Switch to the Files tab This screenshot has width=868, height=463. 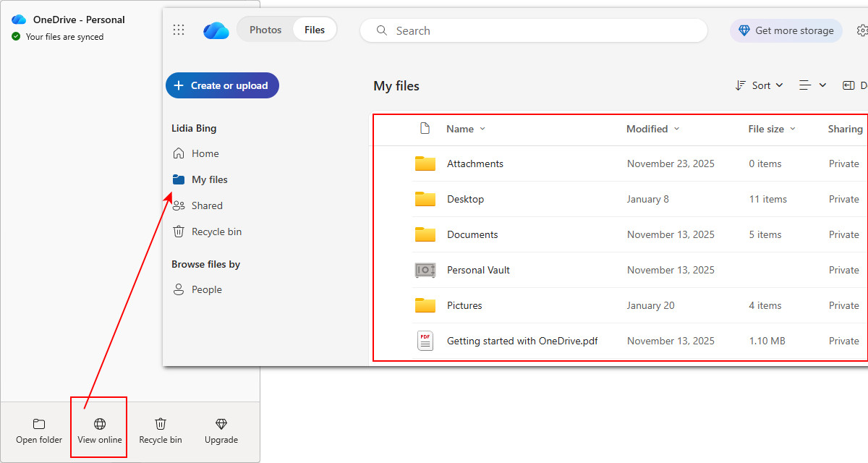[x=315, y=30]
